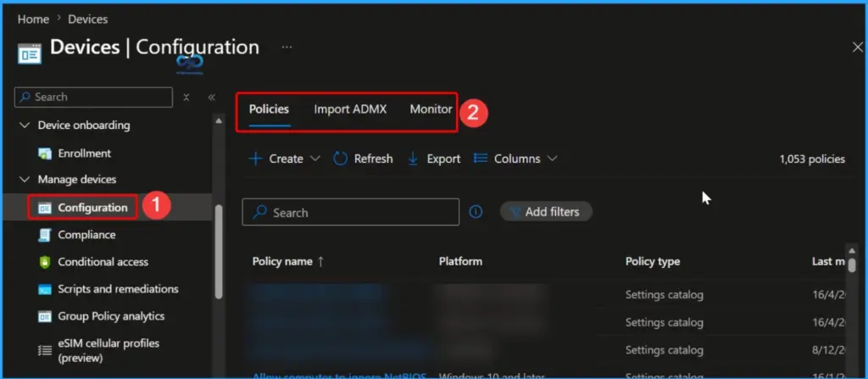Viewport: 868px width, 379px height.
Task: Click the plus icon for Create
Action: coord(255,159)
